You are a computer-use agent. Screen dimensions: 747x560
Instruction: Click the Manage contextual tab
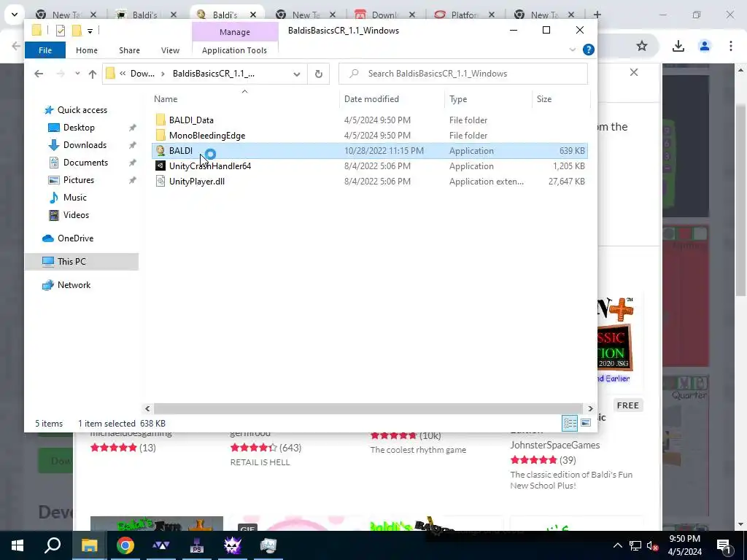[x=235, y=32]
